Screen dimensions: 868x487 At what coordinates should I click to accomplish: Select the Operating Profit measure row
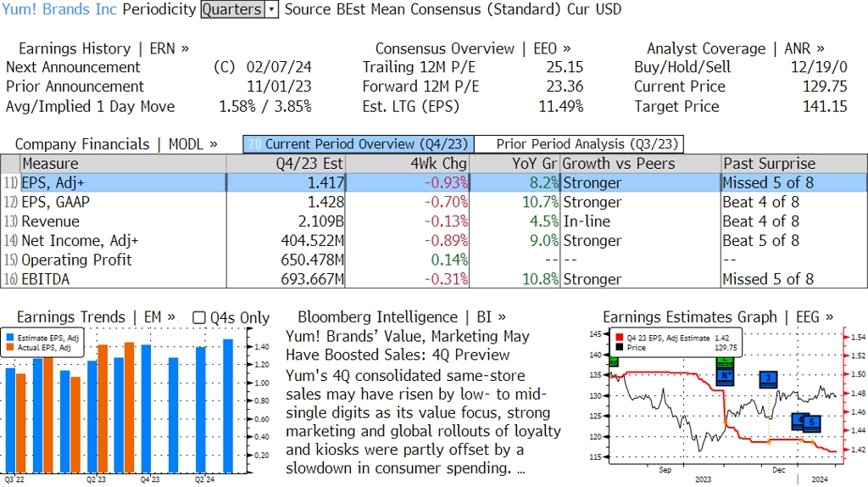click(434, 260)
